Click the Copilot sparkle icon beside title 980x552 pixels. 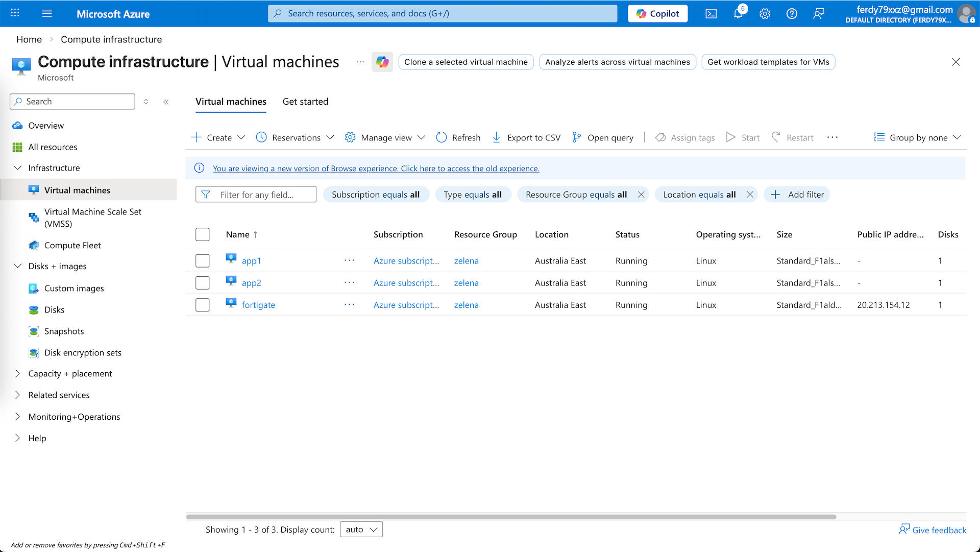(x=382, y=62)
